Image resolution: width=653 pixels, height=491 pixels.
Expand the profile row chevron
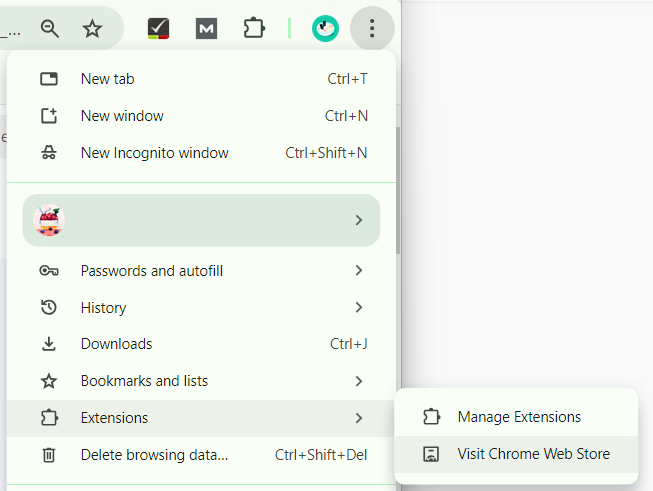(358, 220)
